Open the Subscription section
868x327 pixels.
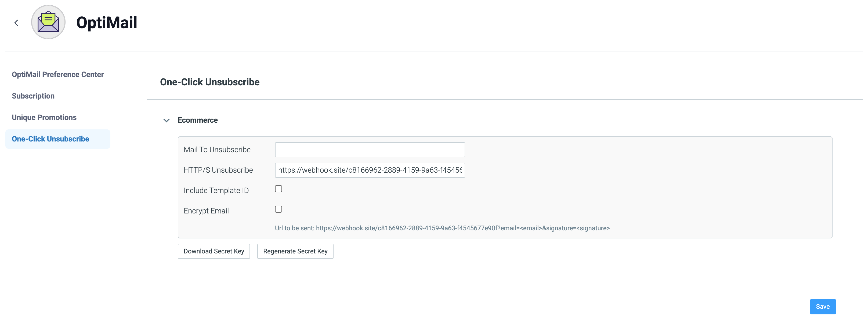(33, 96)
